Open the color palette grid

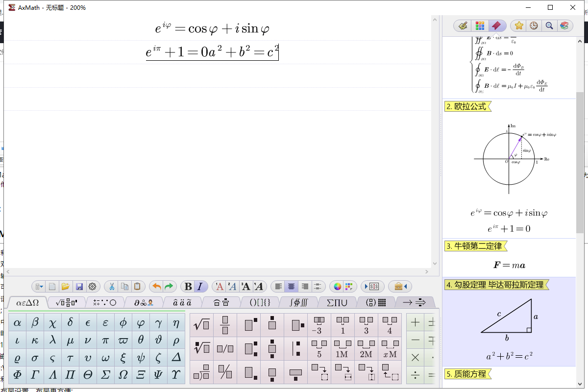(349, 286)
